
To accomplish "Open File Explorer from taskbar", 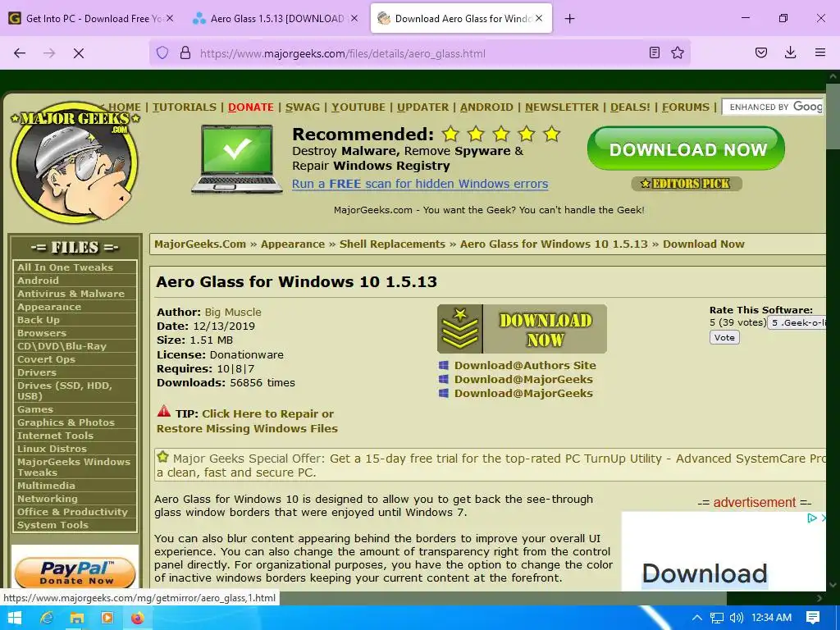I will (x=77, y=618).
